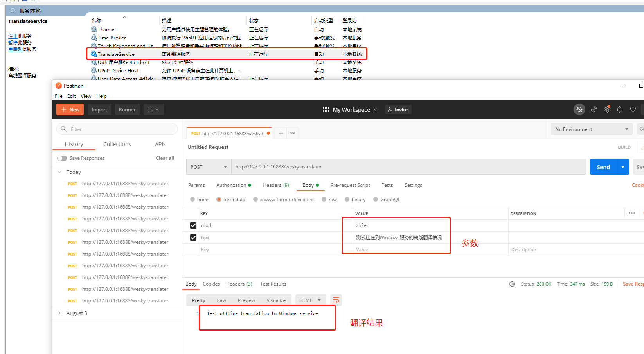This screenshot has width=644, height=354.
Task: Click the stop service link in Services window
Action: [13, 36]
